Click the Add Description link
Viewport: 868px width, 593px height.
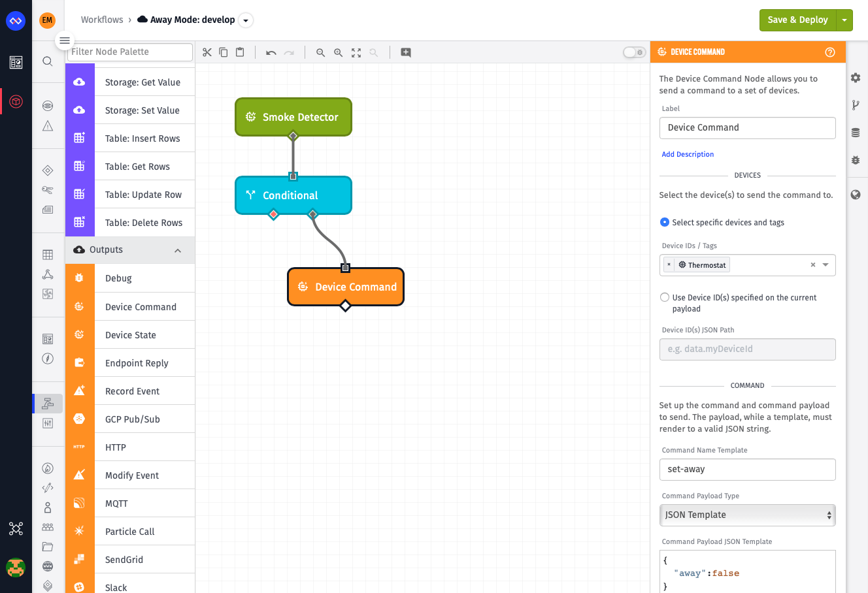[x=688, y=154]
